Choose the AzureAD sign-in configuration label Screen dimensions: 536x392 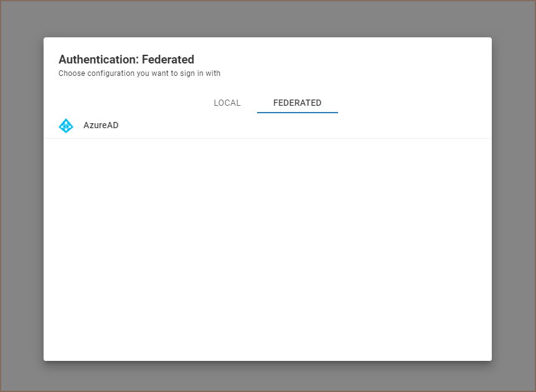(101, 126)
